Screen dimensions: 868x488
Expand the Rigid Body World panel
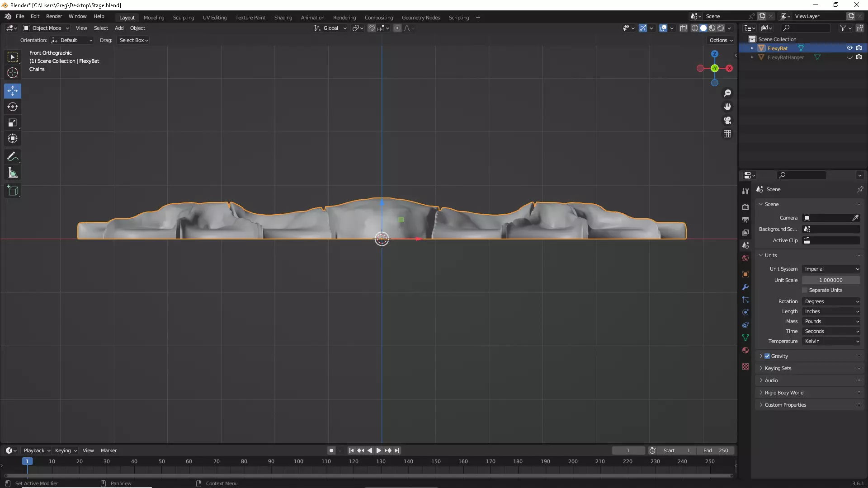point(784,393)
